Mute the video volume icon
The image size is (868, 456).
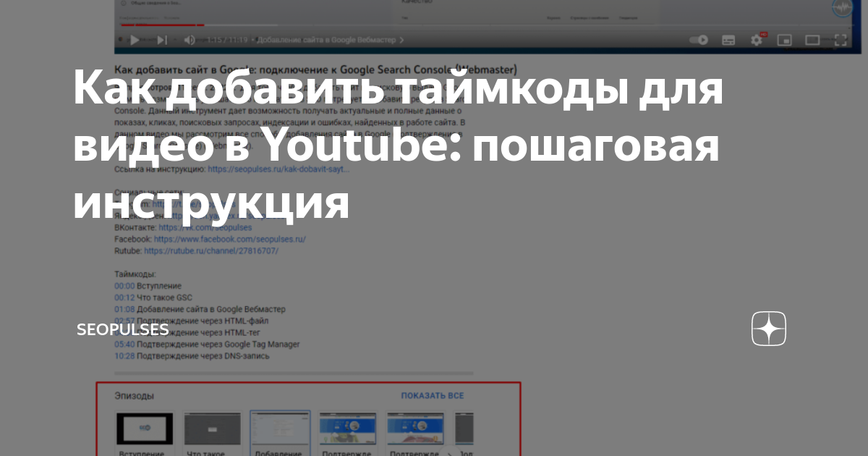click(x=190, y=40)
